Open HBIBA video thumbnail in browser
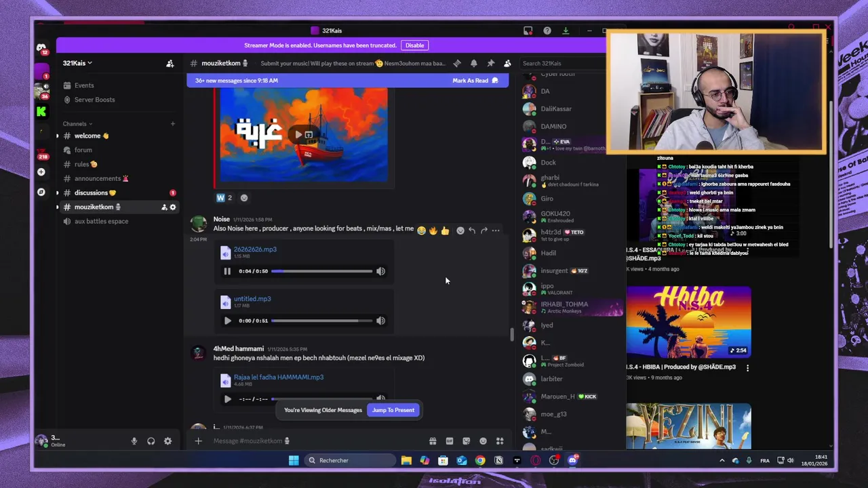The width and height of the screenshot is (868, 488). click(688, 322)
